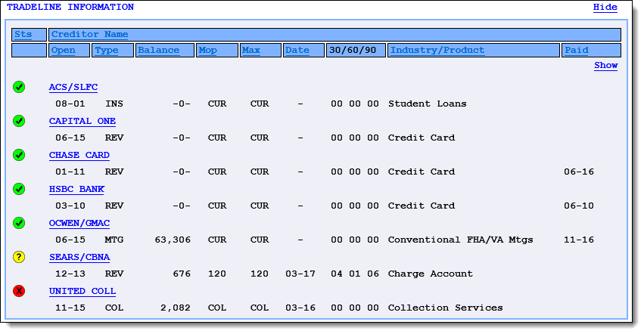Click the 12-13 open date for SEARS/CBNA
This screenshot has height=334, width=644.
coord(70,274)
